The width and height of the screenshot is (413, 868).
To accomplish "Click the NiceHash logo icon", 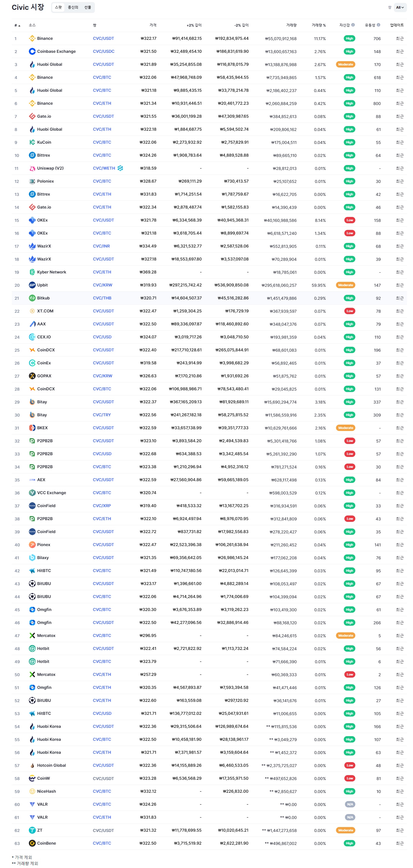I will [x=32, y=791].
